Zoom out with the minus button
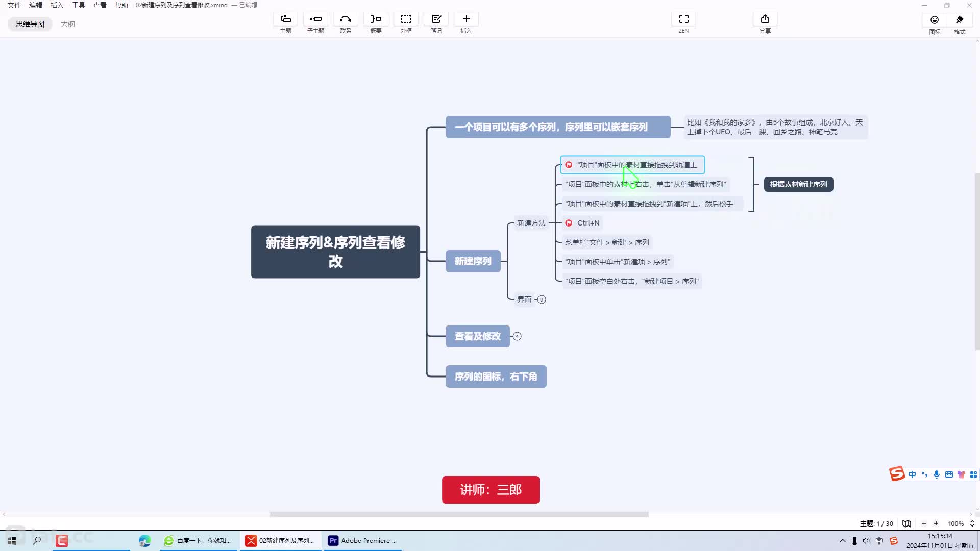Viewport: 980px width, 551px height. click(923, 523)
